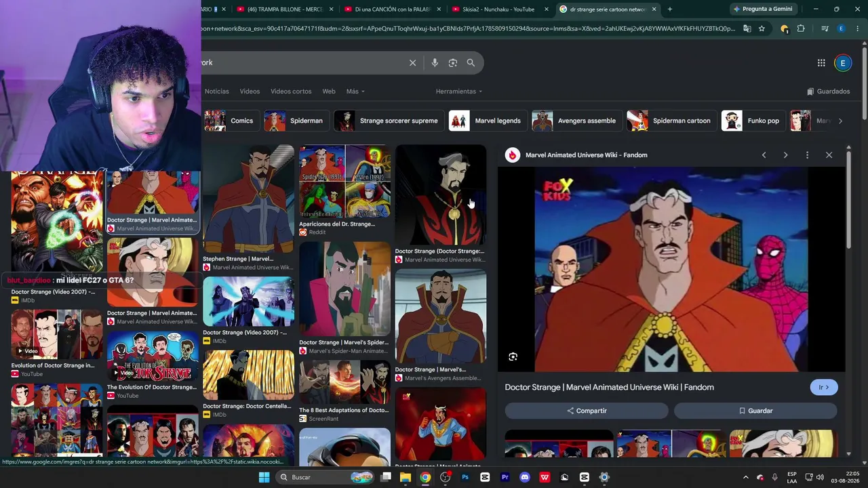
Task: Open Google Lens image search
Action: point(453,62)
